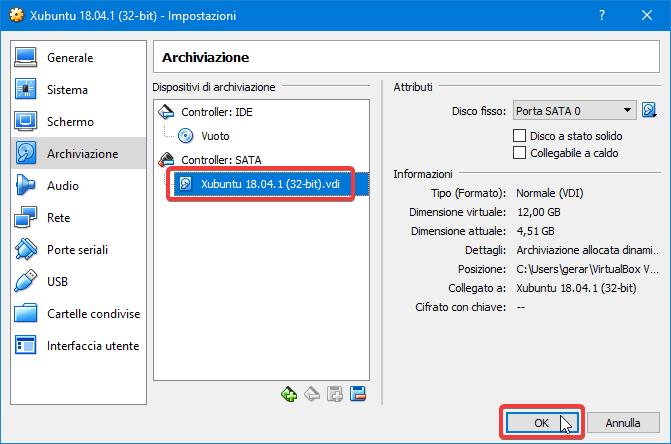Open the Rete settings category
Screen dimensions: 671x444
[x=78, y=217]
